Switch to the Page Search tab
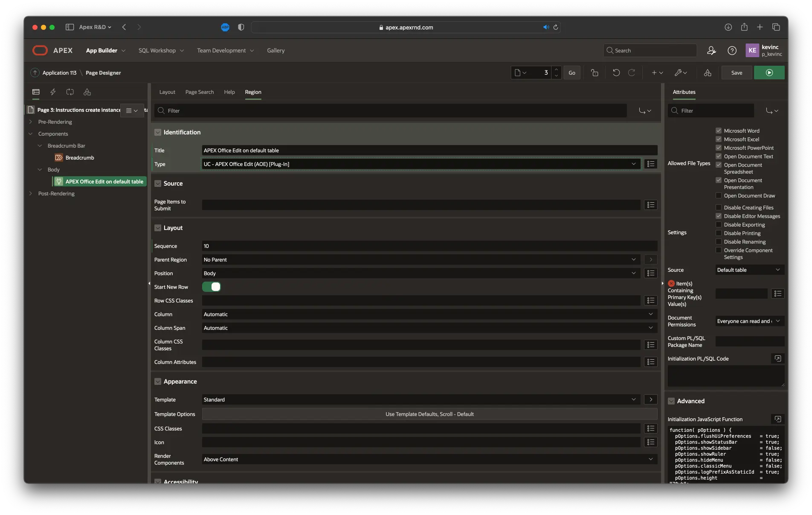 point(200,92)
